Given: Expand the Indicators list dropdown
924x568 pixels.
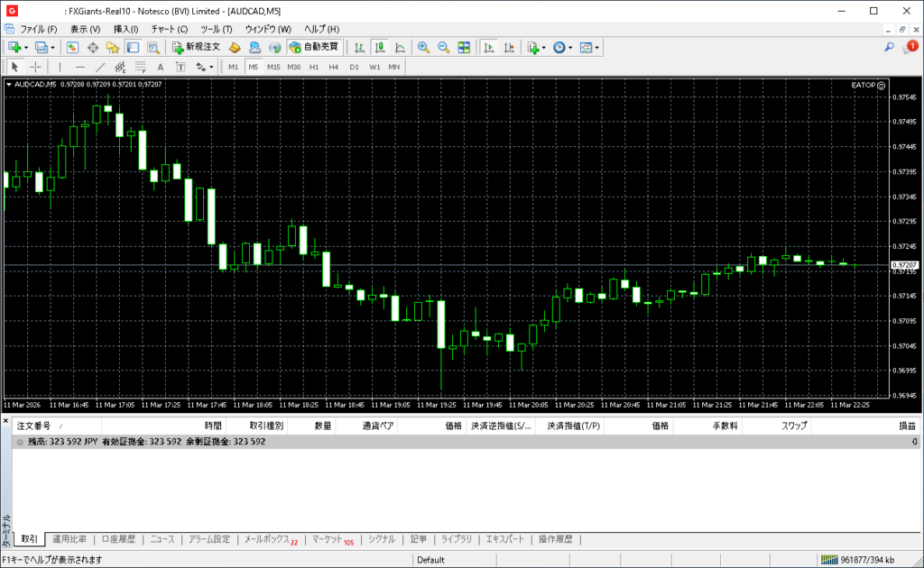Looking at the screenshot, I should 544,47.
